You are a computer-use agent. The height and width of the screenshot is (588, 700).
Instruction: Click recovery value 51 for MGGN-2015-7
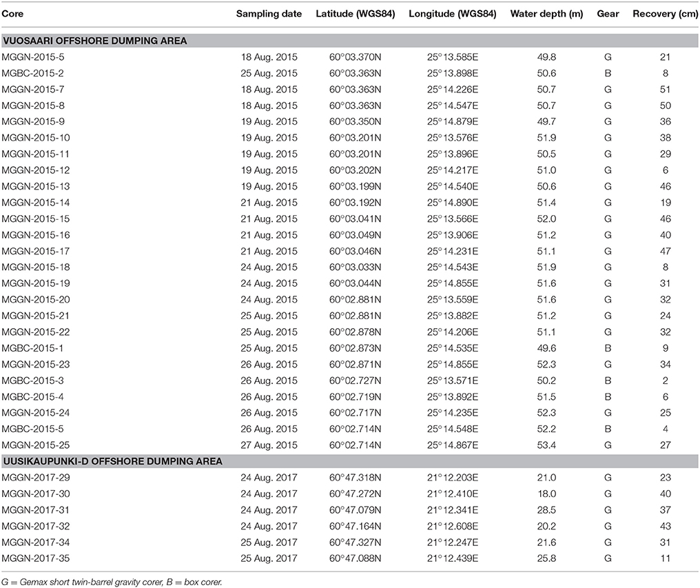665,90
